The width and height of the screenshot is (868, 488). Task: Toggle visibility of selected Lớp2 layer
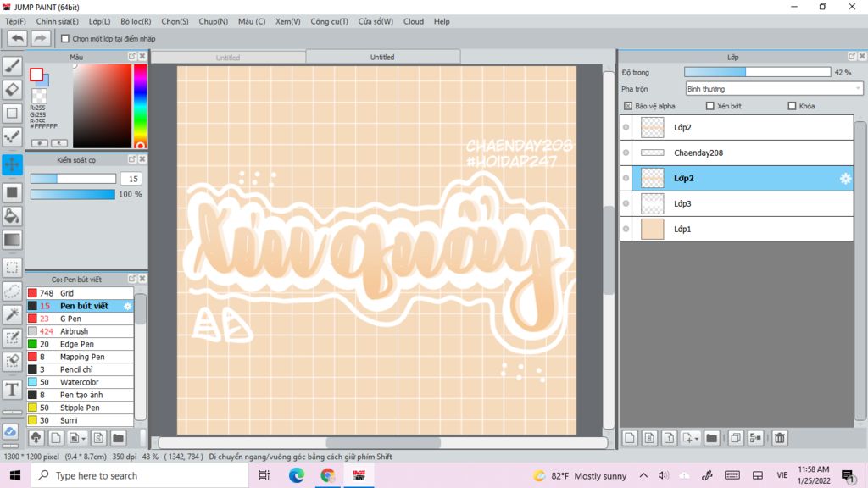[626, 178]
